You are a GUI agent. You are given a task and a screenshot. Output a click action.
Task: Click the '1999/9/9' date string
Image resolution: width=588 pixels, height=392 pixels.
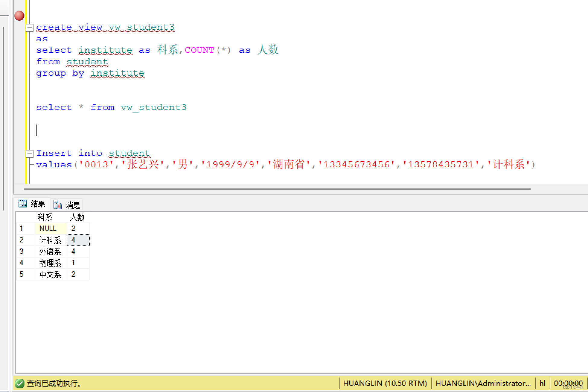pos(230,165)
